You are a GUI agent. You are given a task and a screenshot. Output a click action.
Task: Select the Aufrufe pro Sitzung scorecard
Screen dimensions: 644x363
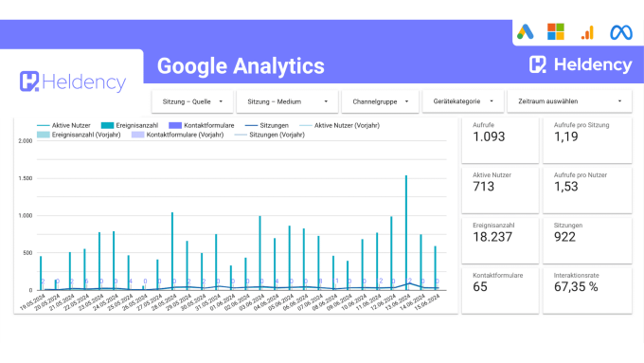[x=587, y=140]
